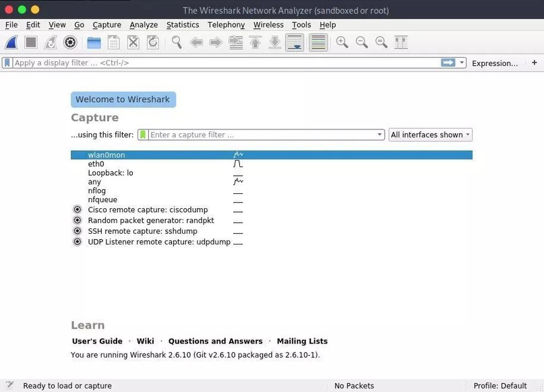Open the Wiki link
The height and width of the screenshot is (392, 544).
pyautogui.click(x=146, y=341)
